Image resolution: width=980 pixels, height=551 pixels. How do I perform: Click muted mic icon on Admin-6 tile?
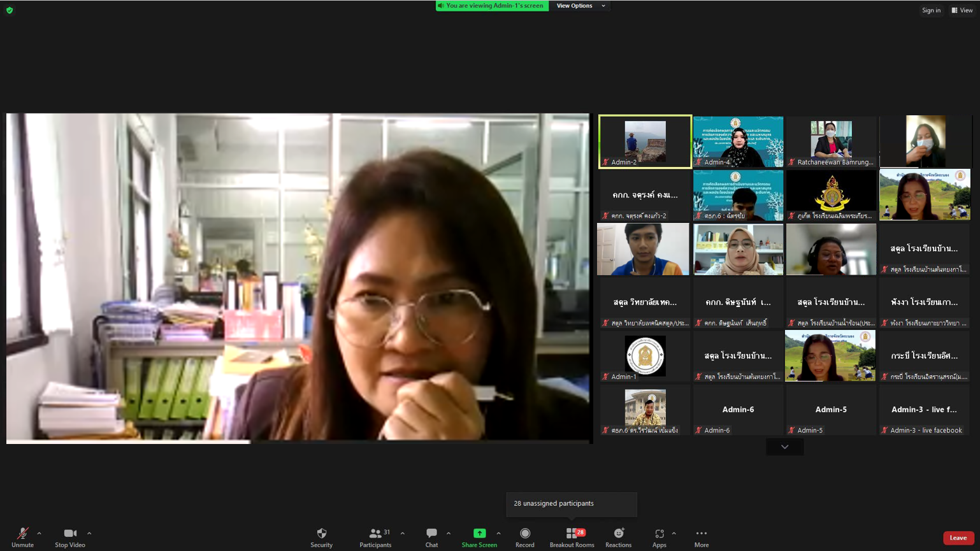coord(698,431)
